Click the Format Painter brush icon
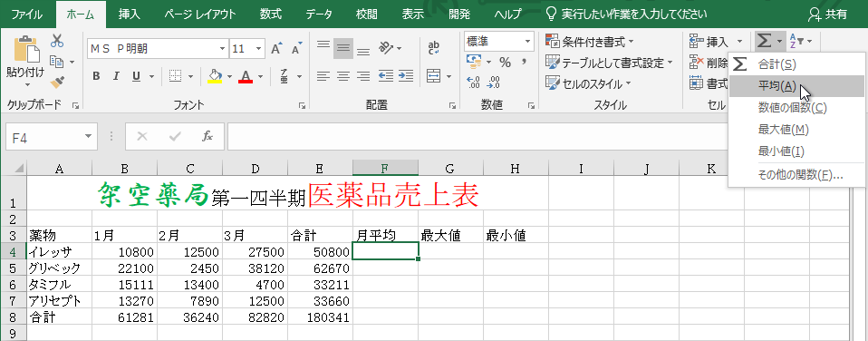Image resolution: width=868 pixels, height=341 pixels. click(x=57, y=82)
